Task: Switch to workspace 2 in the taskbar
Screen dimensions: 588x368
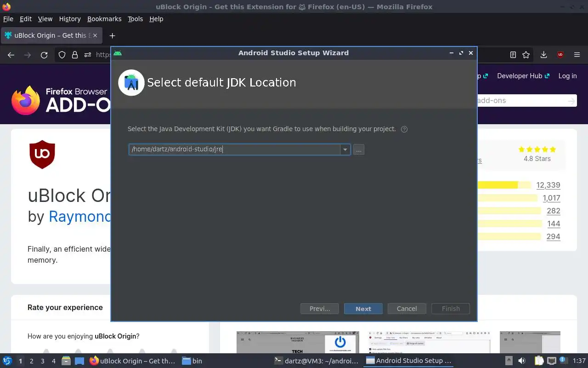Action: 32,361
